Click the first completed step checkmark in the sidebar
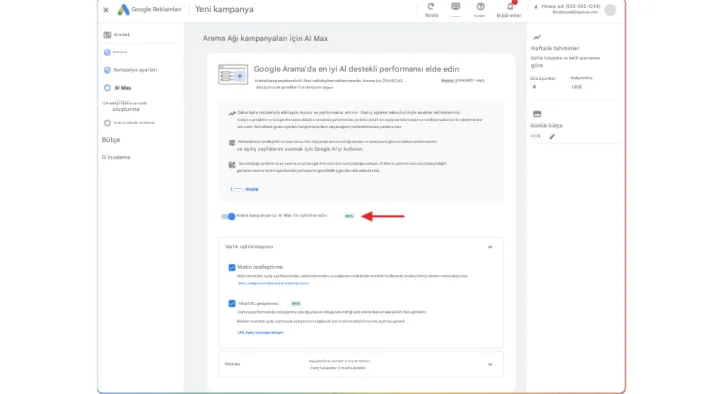Screen dimensions: 724x394 [107, 52]
